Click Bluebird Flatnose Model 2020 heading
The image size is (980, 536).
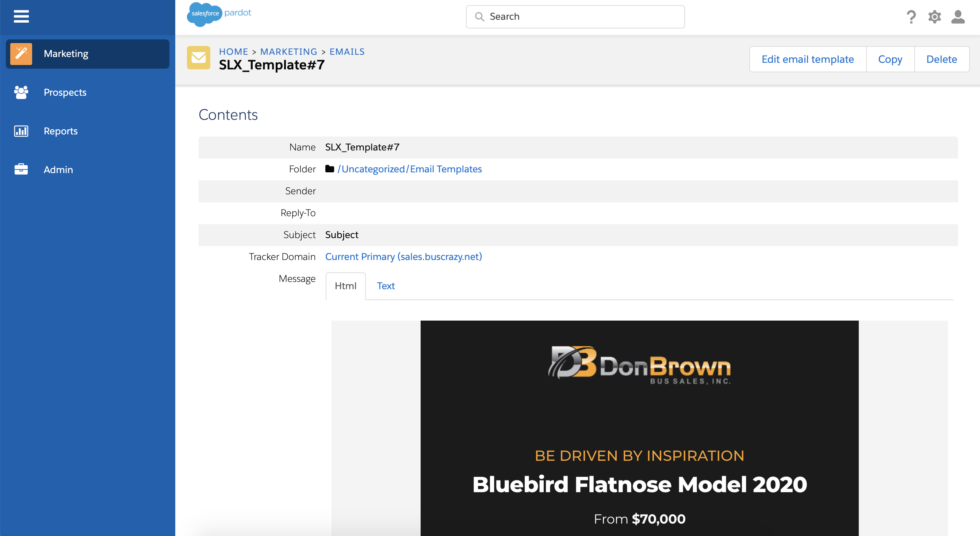(x=639, y=485)
